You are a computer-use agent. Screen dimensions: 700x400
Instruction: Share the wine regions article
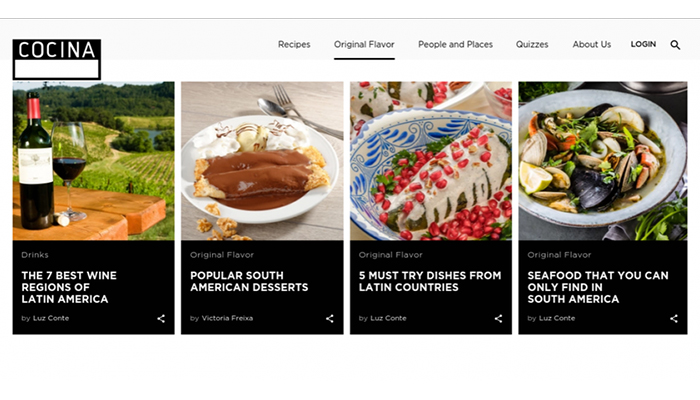click(x=161, y=319)
